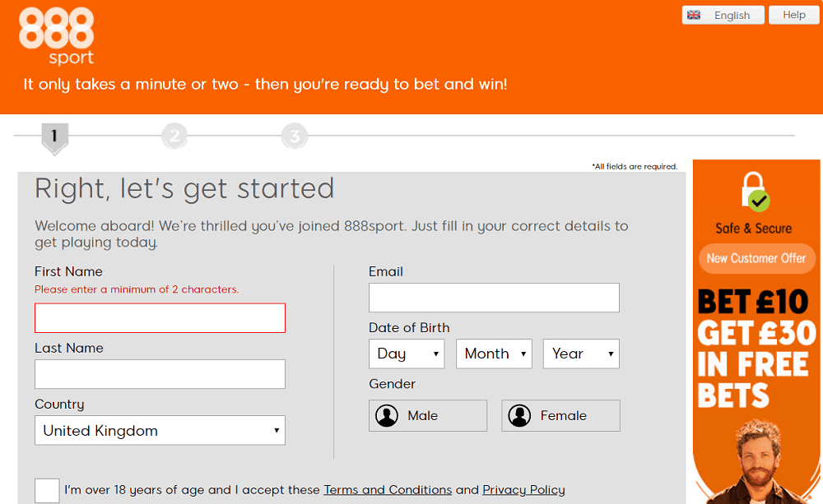
Task: Open the English language selector
Action: tap(723, 15)
